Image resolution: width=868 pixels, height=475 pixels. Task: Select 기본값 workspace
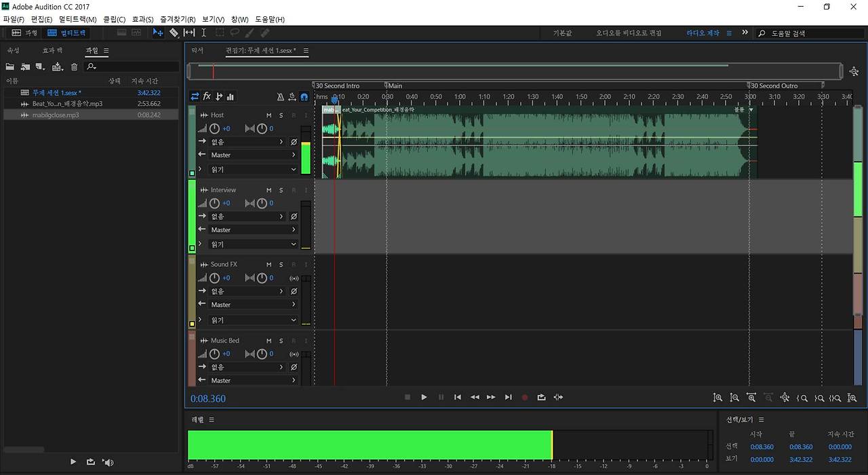pos(563,33)
